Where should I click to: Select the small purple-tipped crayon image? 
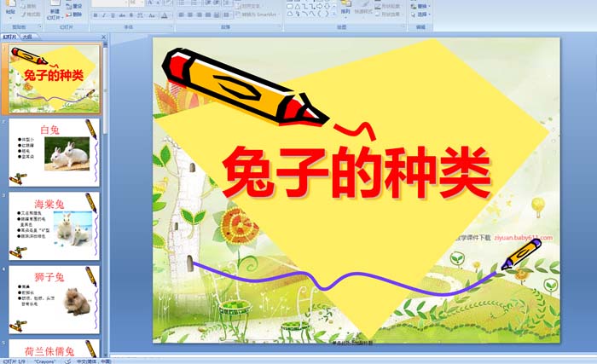coord(521,253)
